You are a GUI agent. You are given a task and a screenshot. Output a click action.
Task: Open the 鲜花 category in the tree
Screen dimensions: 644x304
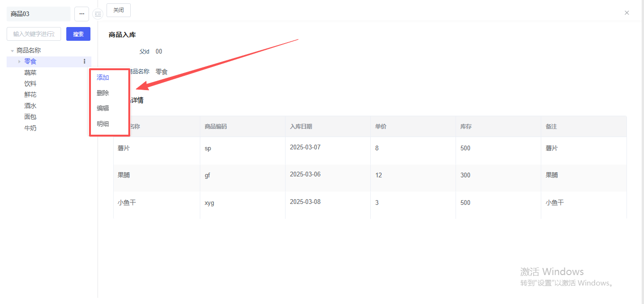pos(30,95)
